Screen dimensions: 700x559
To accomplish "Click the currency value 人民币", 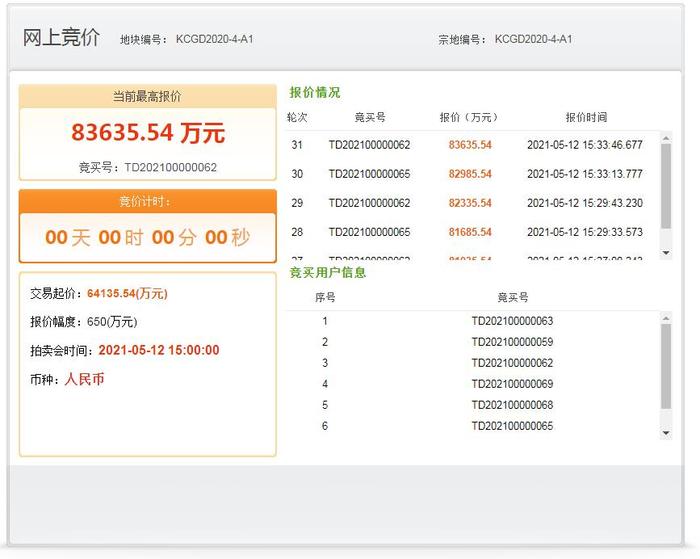I will click(84, 379).
